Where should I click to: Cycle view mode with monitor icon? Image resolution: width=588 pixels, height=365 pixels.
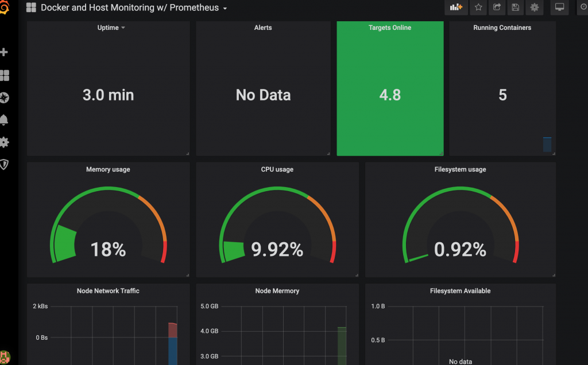[559, 7]
